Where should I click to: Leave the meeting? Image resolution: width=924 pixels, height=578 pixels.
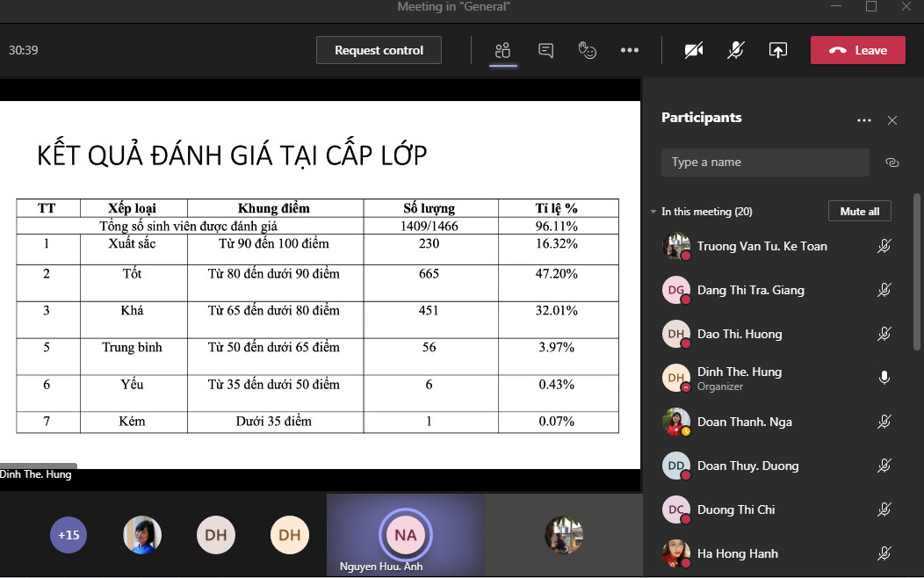(857, 50)
